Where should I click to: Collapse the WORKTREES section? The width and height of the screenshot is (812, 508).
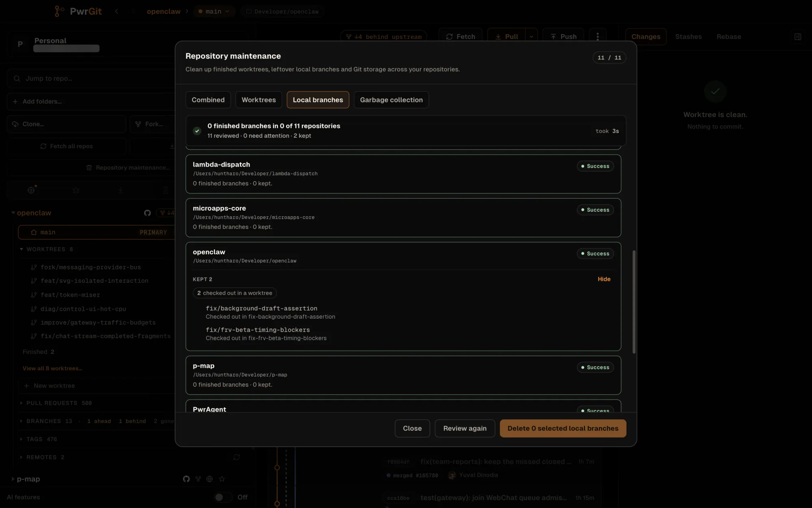click(22, 249)
